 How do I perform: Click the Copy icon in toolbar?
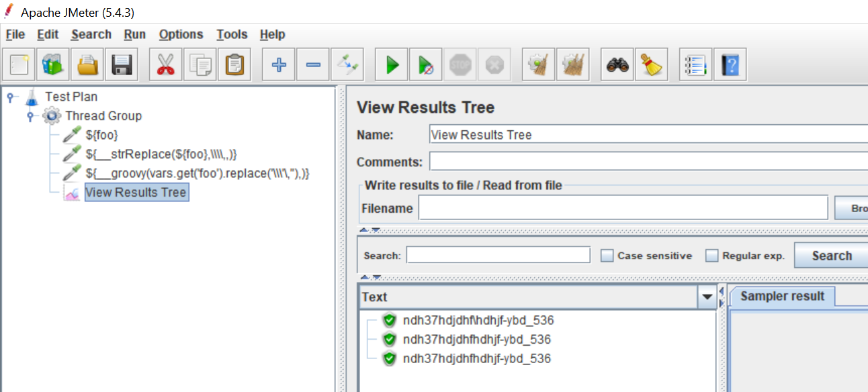200,65
